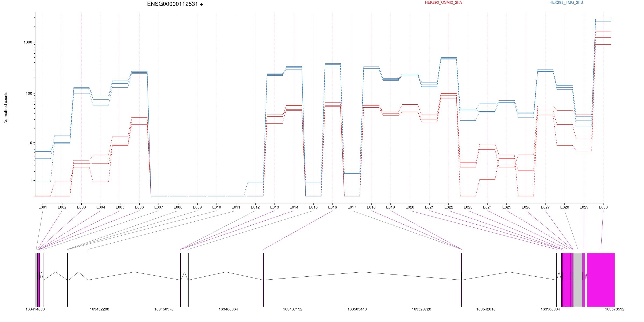Click exon label E021
Viewport: 644px width, 322px height.
point(429,207)
